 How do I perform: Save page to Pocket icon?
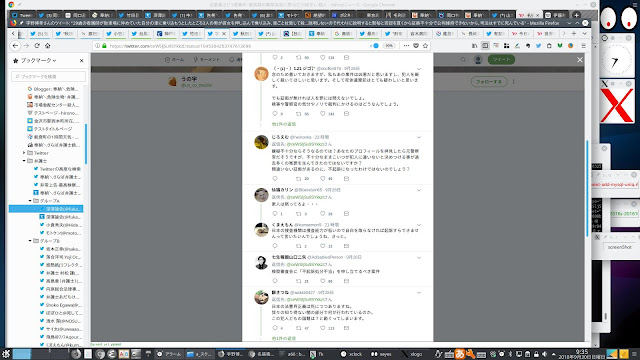[x=416, y=46]
